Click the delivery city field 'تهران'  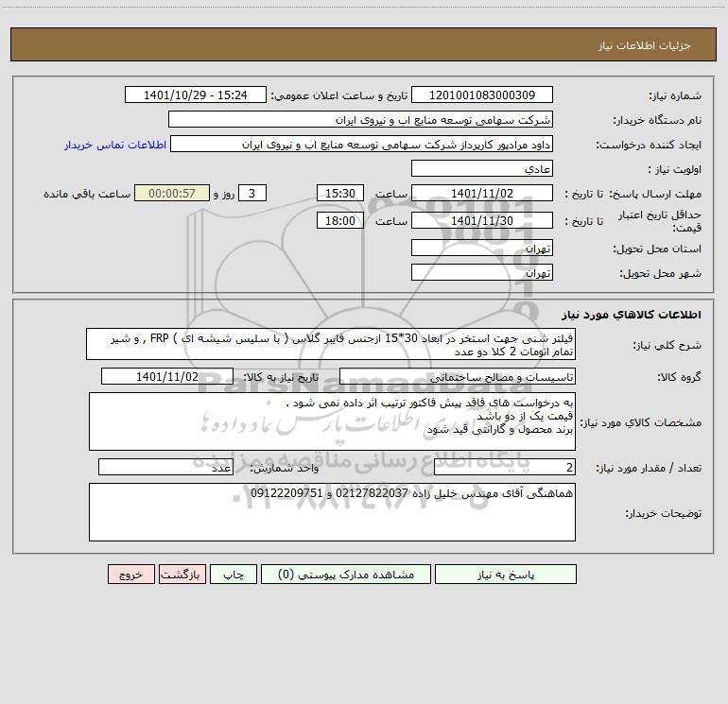[482, 272]
